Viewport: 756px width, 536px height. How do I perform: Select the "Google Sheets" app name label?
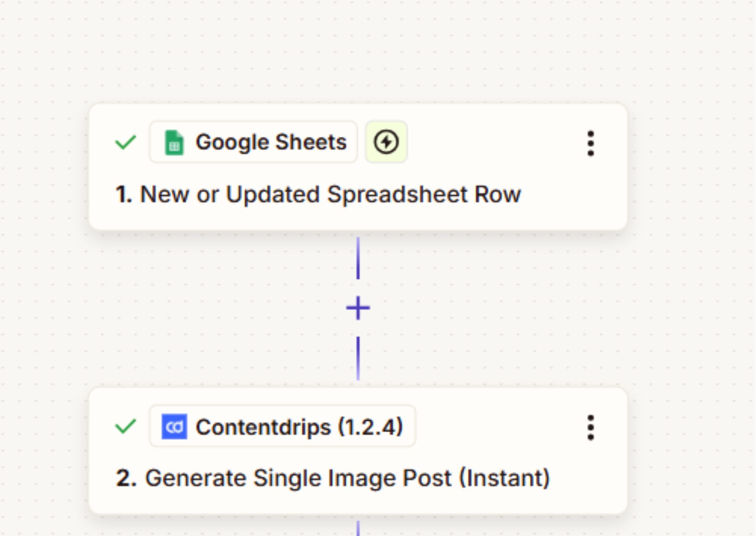(x=271, y=142)
